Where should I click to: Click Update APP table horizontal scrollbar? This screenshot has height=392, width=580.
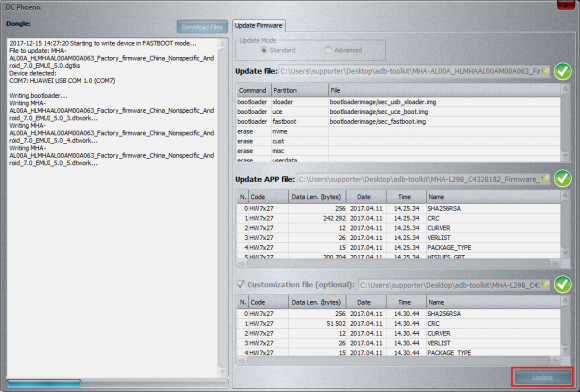click(x=398, y=263)
